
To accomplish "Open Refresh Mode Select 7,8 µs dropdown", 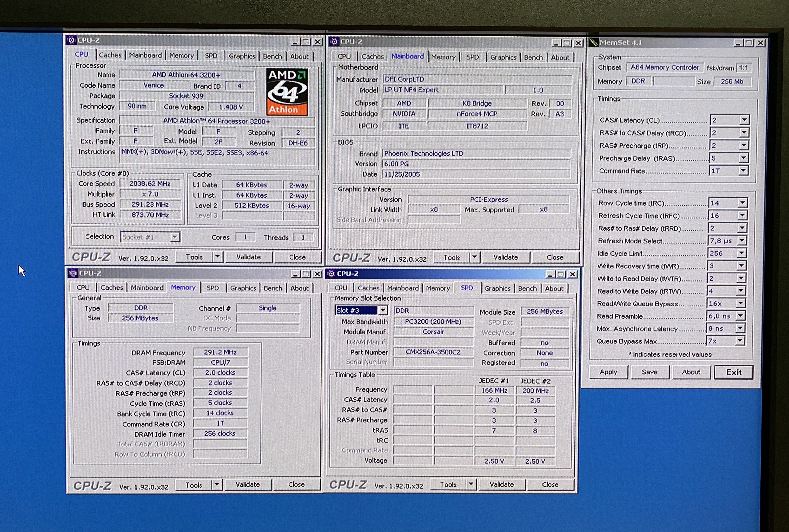I will 742,240.
